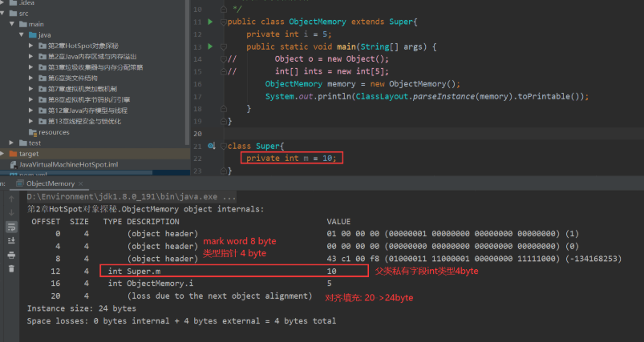The height and width of the screenshot is (342, 644).
Task: Collapse Super class from closing brace line 23
Action: [224, 171]
